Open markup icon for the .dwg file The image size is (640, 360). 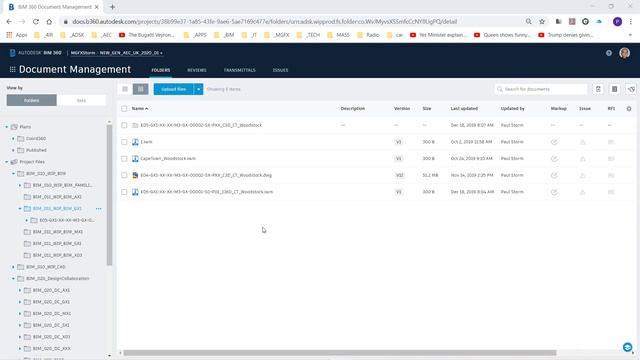(x=554, y=176)
